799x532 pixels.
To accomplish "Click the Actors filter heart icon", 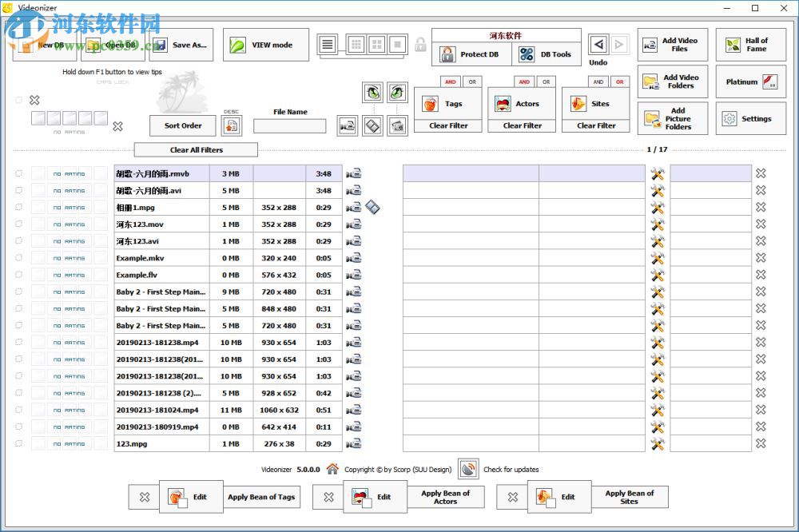I will point(503,103).
